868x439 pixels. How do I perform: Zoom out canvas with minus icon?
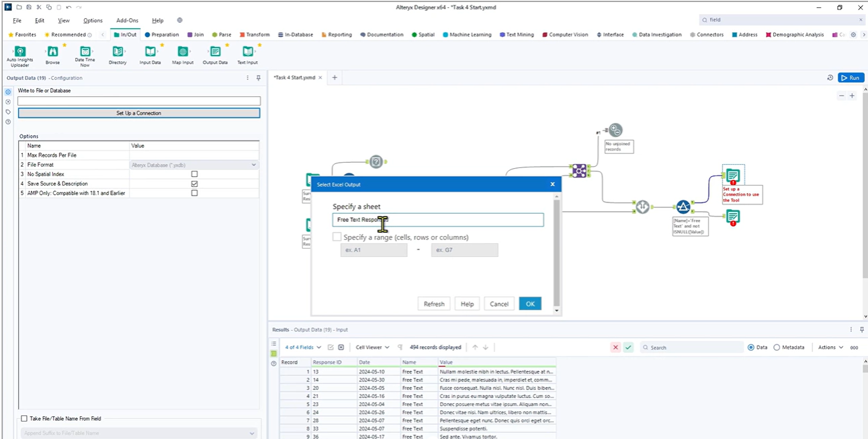(841, 96)
